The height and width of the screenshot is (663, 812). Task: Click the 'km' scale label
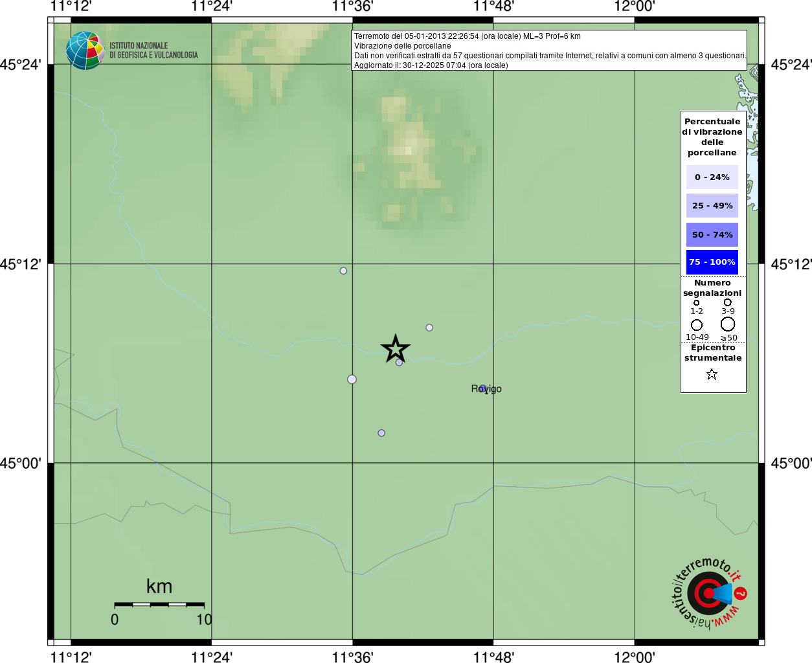coord(159,587)
